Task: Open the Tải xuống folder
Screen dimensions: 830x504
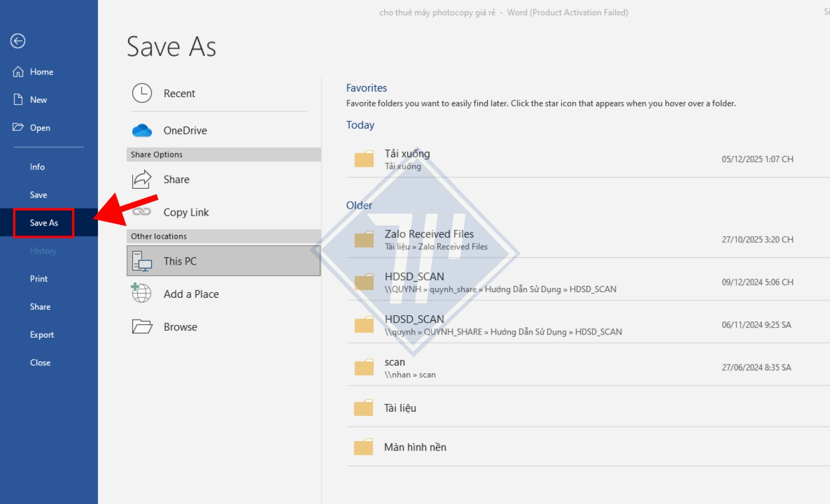Action: point(588,159)
